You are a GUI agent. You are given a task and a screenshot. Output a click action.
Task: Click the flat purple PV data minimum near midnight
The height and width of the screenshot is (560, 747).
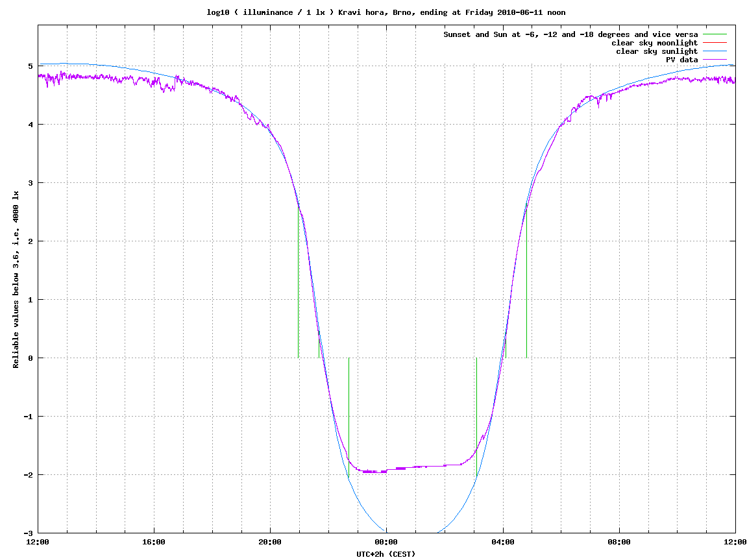point(374,472)
